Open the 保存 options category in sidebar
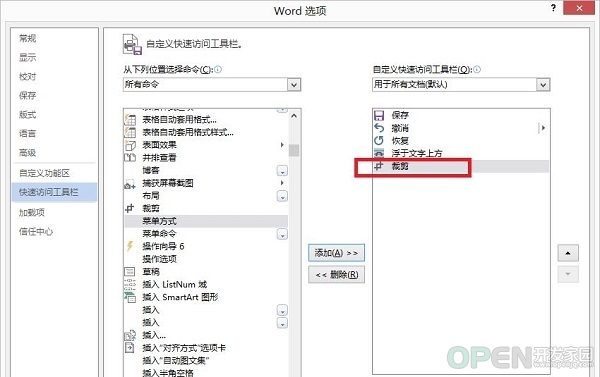This screenshot has width=600, height=377. [28, 95]
